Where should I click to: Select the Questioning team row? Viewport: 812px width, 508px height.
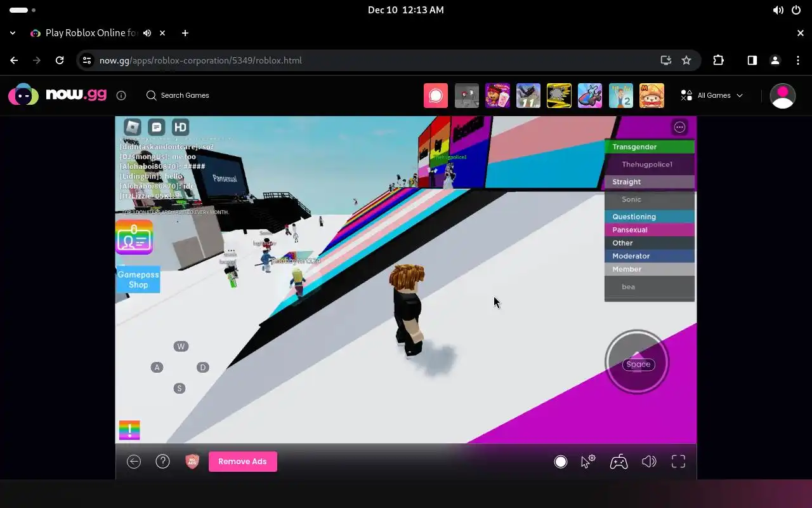[650, 217]
